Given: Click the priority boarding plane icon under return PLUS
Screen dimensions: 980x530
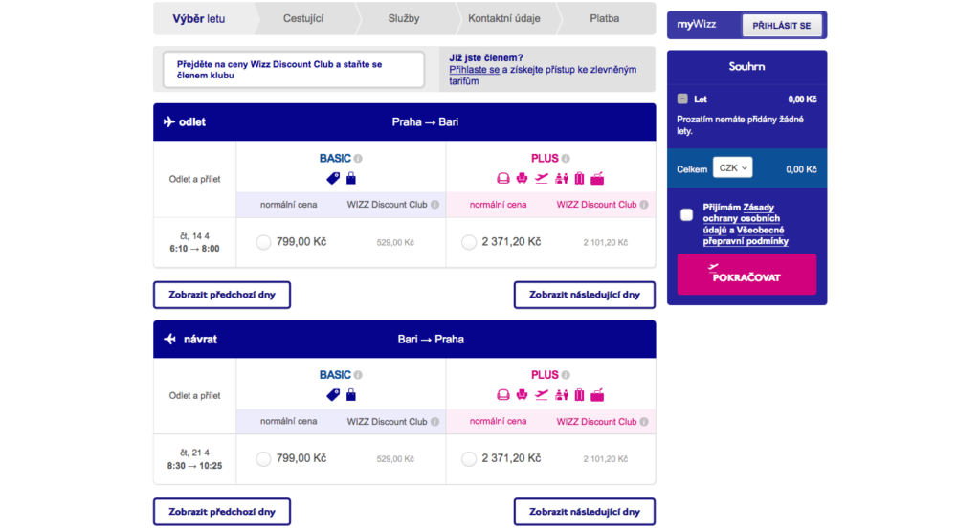Looking at the screenshot, I should 542,395.
